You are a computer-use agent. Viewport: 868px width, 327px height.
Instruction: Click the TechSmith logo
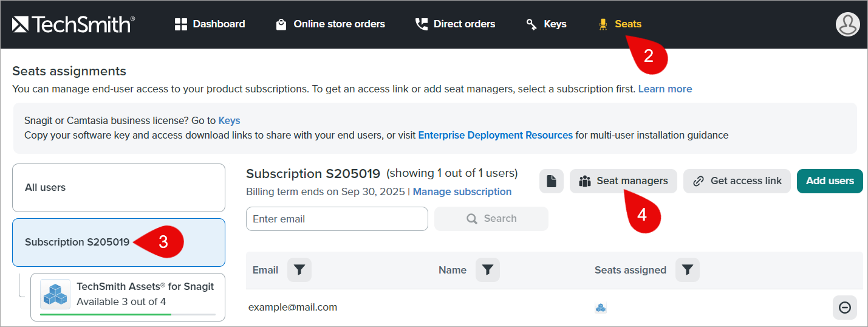(73, 24)
